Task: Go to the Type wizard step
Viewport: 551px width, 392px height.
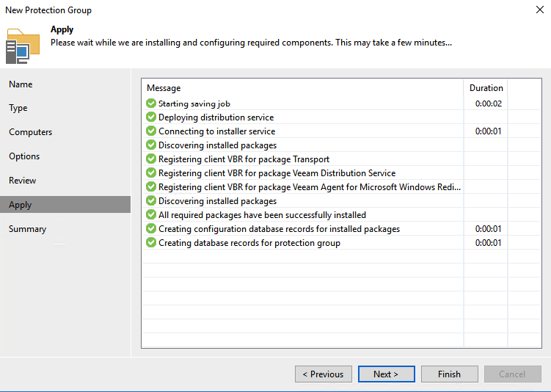Action: (x=18, y=108)
